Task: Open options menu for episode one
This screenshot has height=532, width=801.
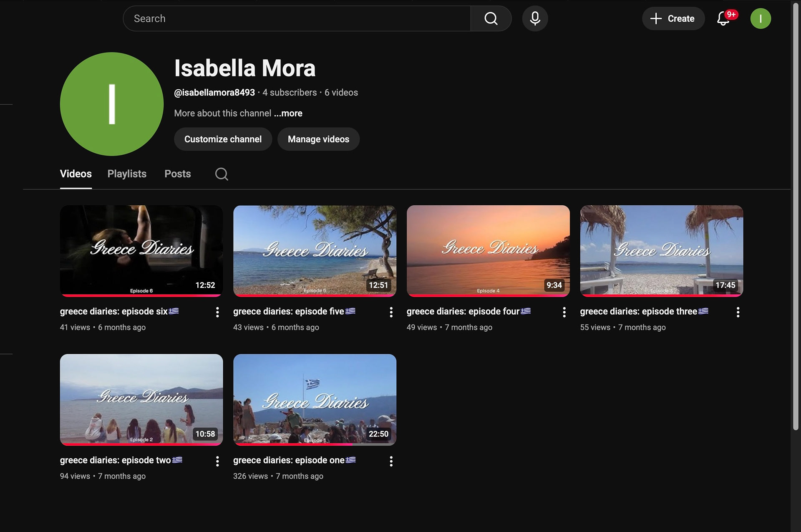Action: coord(391,461)
